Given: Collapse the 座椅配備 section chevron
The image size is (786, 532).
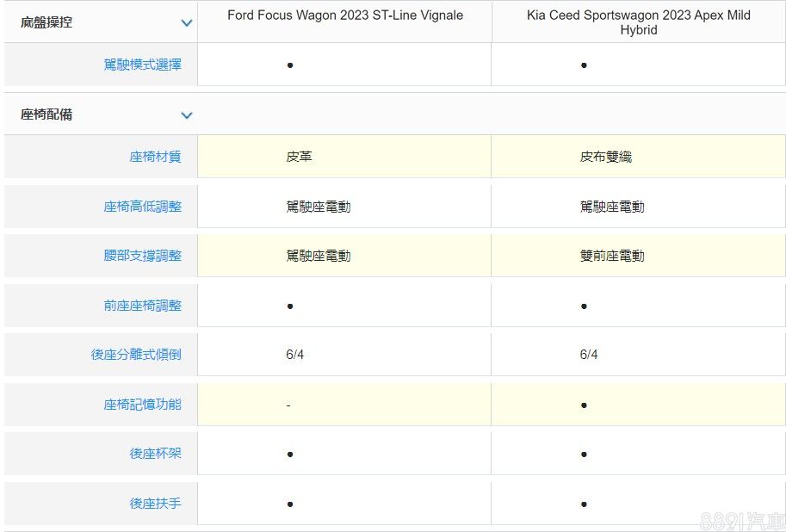Looking at the screenshot, I should pos(186,115).
